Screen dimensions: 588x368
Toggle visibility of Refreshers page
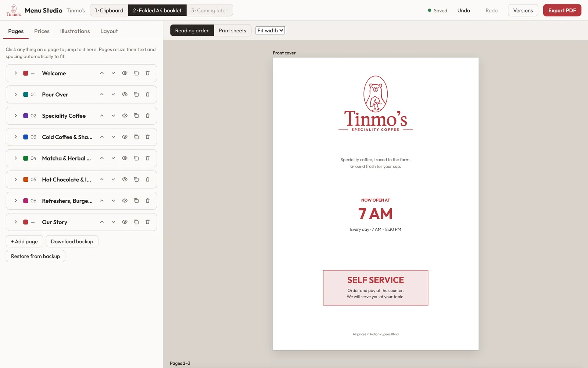[x=125, y=201]
